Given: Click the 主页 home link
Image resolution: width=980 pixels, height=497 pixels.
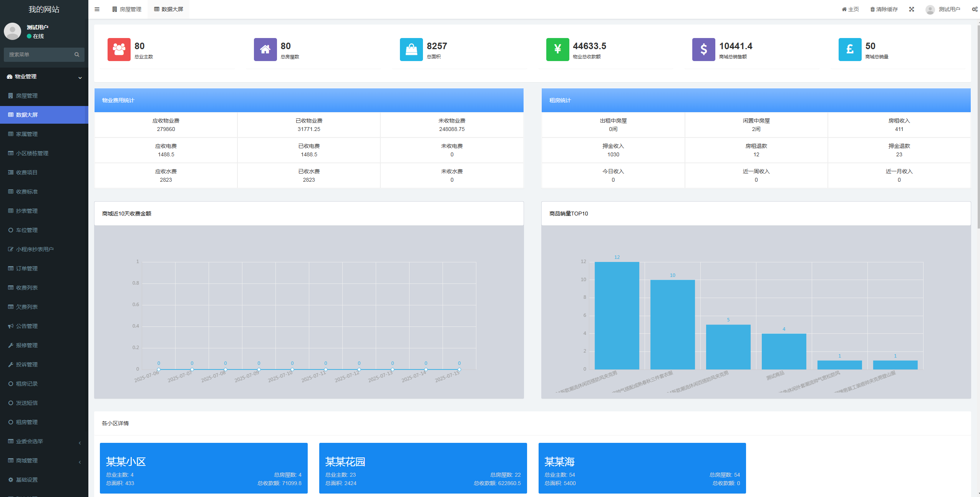Looking at the screenshot, I should click(x=850, y=9).
